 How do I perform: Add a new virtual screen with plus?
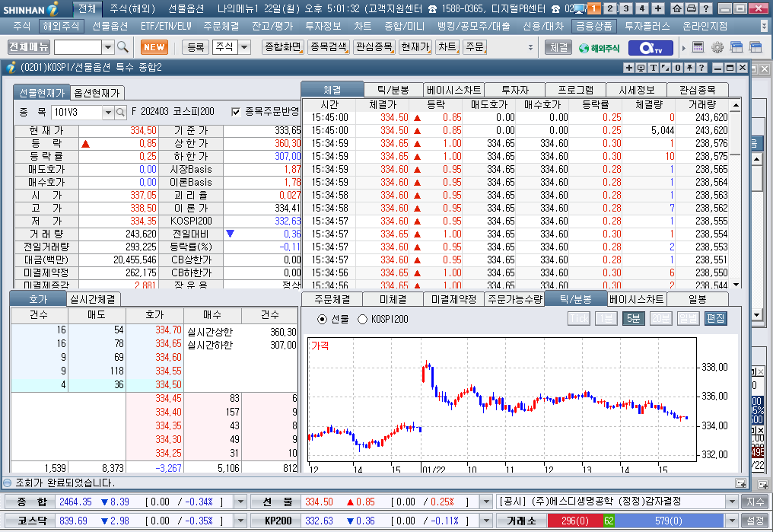[657, 8]
